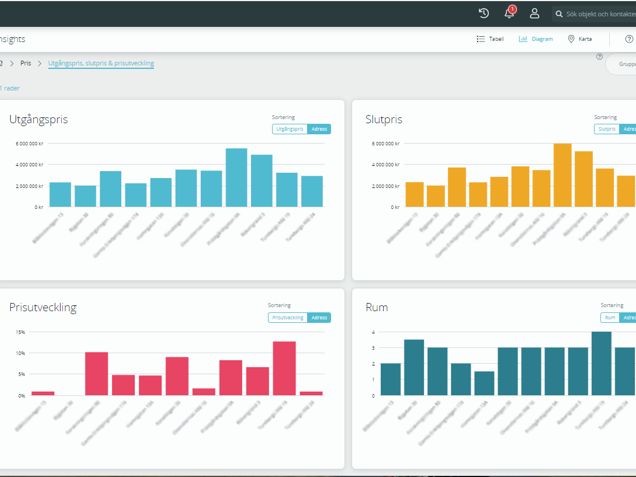Click the Tabell list icon

pos(481,39)
